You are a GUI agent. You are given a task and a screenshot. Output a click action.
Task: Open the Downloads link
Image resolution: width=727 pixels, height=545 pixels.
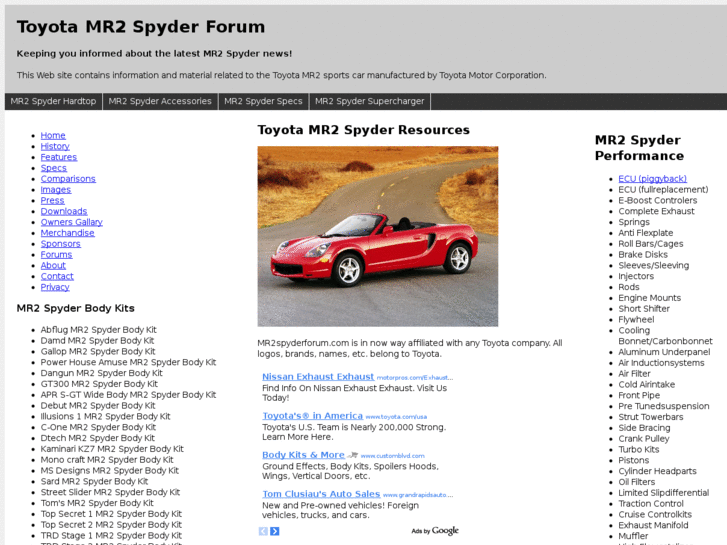click(x=64, y=211)
